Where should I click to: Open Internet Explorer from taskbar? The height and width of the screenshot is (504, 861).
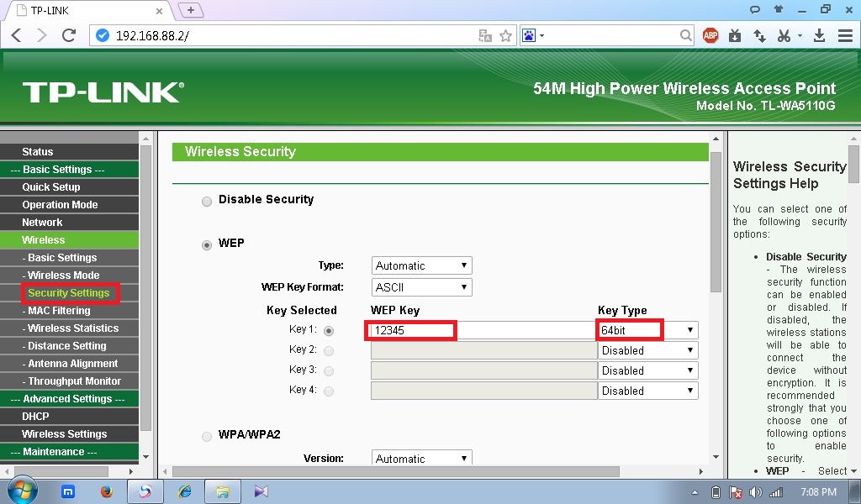(184, 491)
